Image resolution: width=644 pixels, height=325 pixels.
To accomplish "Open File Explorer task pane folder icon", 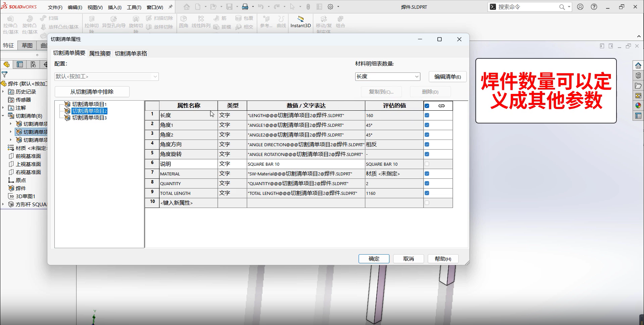I will click(638, 86).
